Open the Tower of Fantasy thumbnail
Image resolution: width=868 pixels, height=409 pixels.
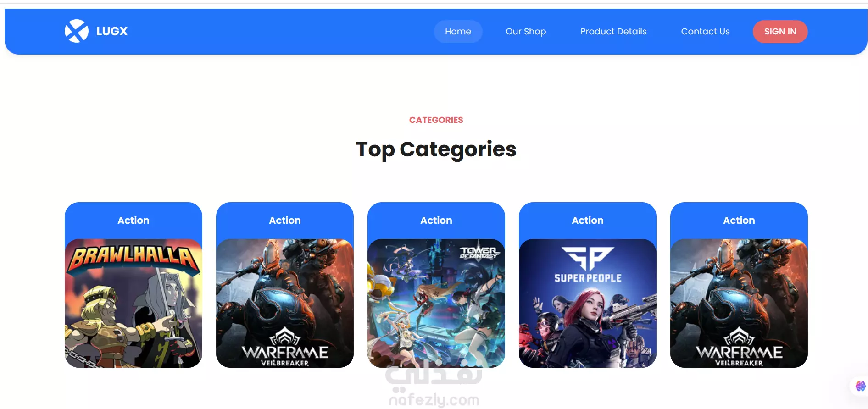pyautogui.click(x=436, y=303)
